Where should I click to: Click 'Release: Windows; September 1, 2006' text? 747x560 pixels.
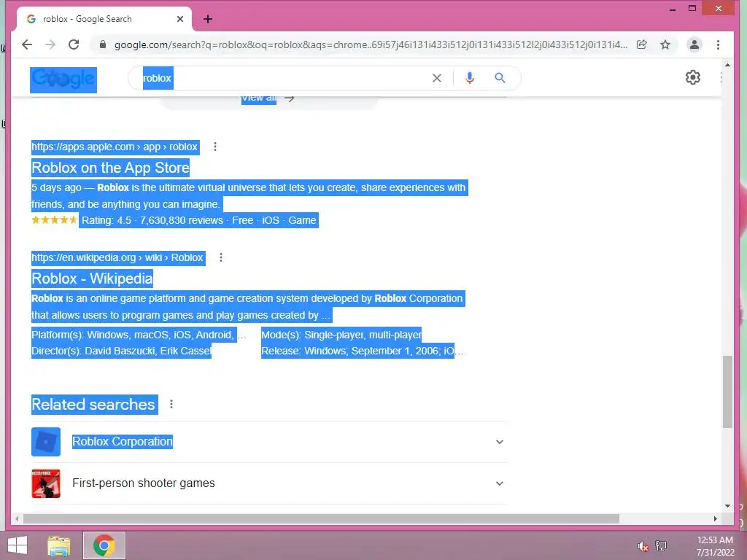coord(350,351)
